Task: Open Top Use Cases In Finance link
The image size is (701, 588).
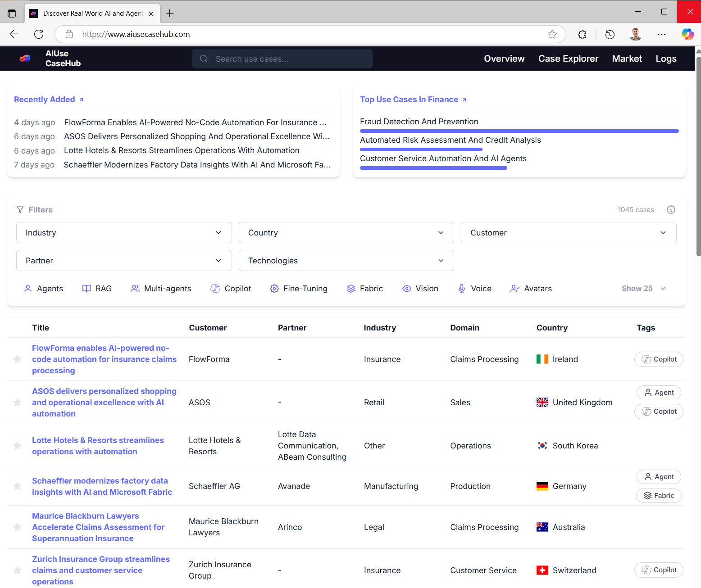Action: point(413,100)
